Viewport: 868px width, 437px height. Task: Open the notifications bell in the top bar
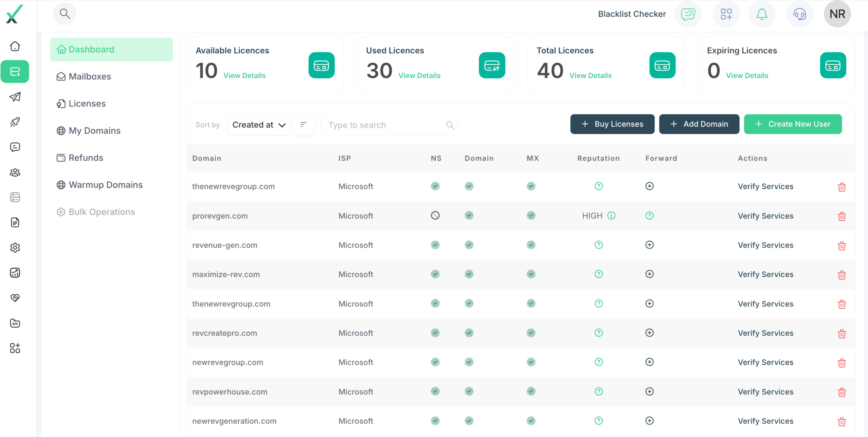pos(762,14)
